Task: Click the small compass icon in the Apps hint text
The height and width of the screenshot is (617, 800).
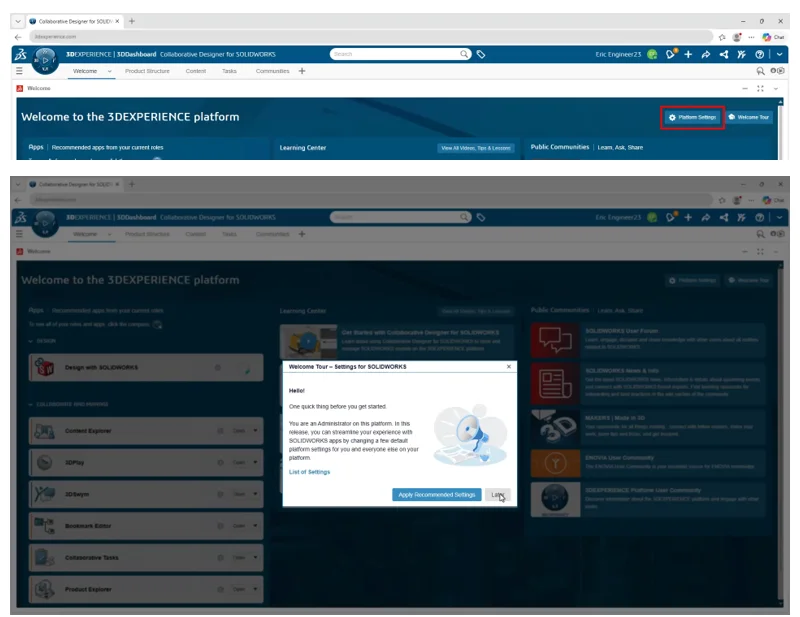Action: pyautogui.click(x=158, y=325)
